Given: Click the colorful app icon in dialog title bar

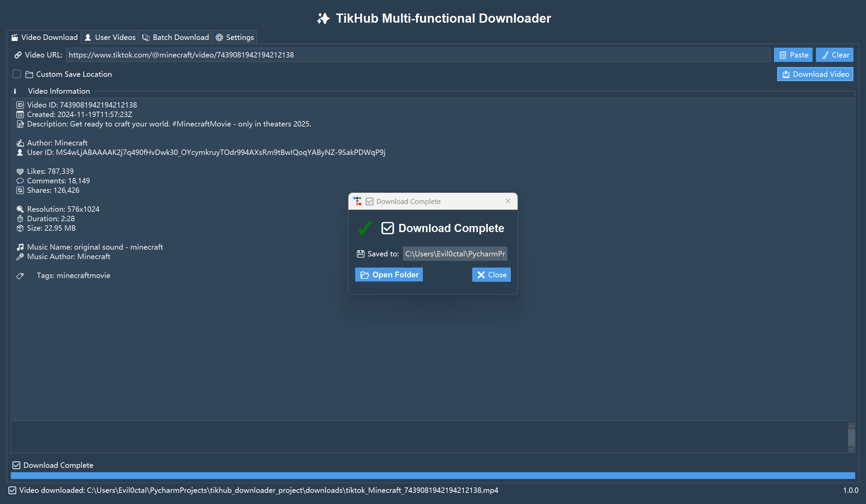Looking at the screenshot, I should tap(358, 201).
